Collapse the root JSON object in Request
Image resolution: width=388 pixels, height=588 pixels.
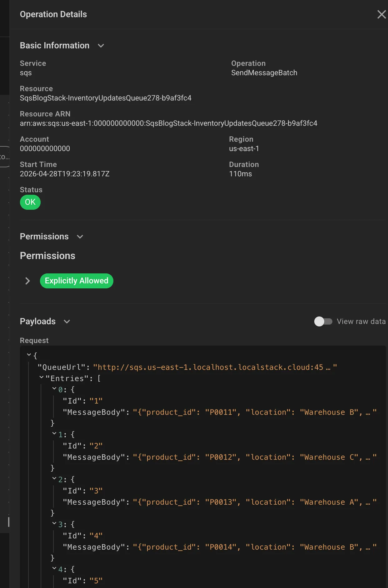(x=29, y=355)
